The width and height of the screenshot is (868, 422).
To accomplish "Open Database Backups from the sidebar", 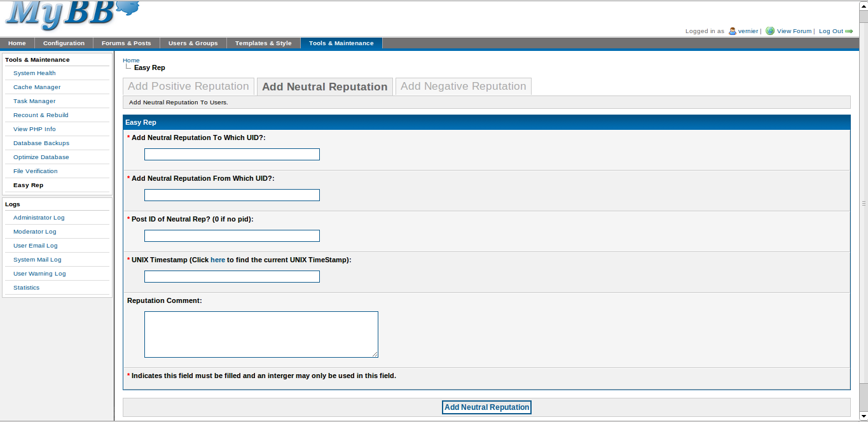I will click(x=41, y=143).
